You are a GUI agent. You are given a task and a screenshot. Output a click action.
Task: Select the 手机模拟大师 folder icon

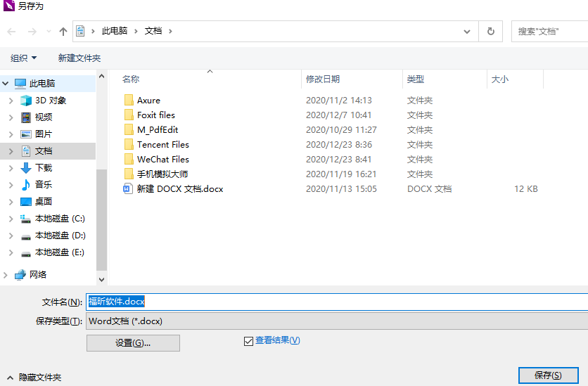click(x=129, y=174)
